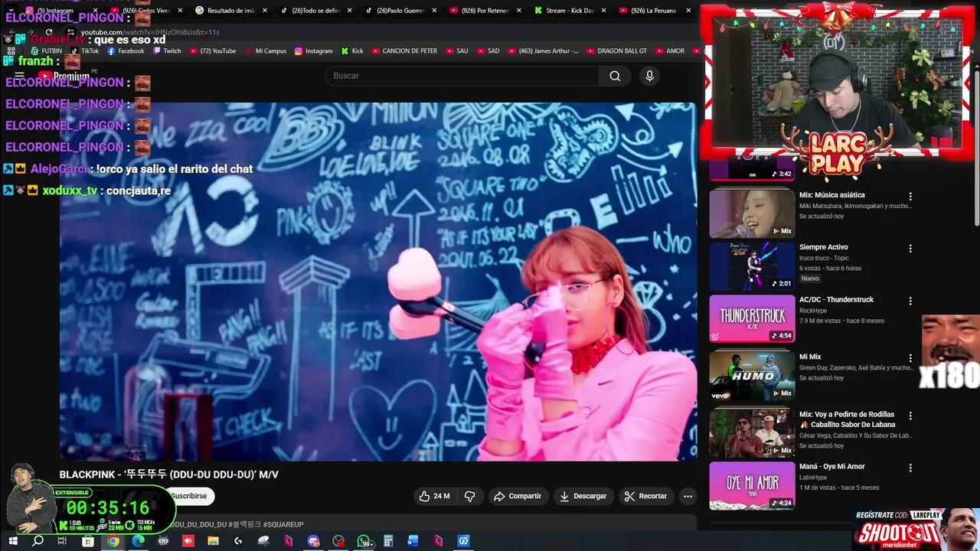Open WhatsApp from the taskbar
The image size is (980, 551).
364,541
